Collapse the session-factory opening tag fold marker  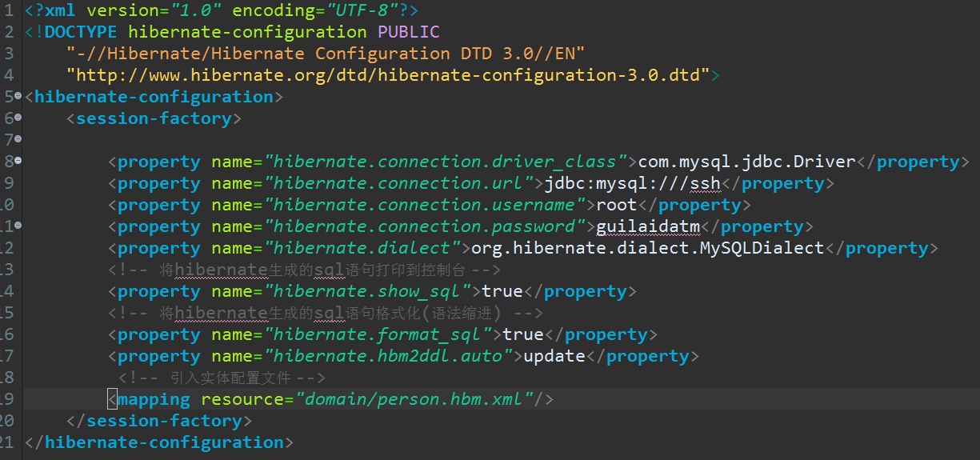(18, 117)
